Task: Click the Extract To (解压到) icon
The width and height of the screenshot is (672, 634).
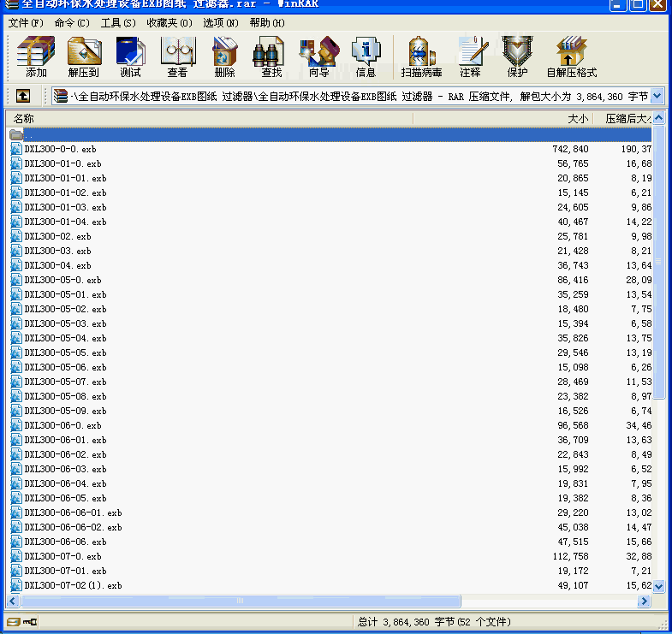Action: click(x=84, y=56)
